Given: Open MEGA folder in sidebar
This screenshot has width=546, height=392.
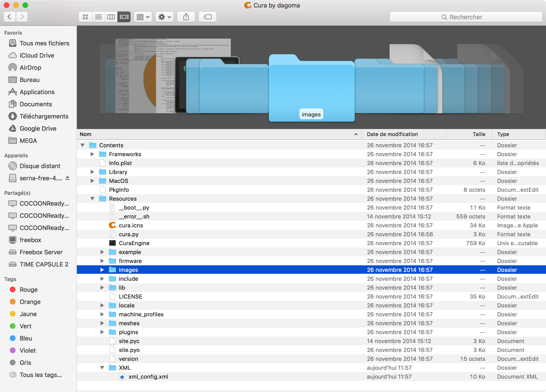Looking at the screenshot, I should pos(23,141).
